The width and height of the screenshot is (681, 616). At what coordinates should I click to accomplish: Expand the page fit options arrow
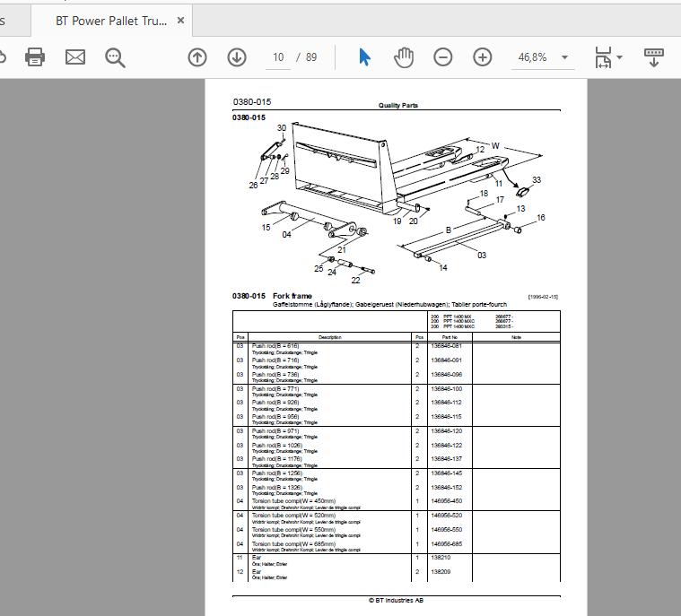(x=620, y=57)
